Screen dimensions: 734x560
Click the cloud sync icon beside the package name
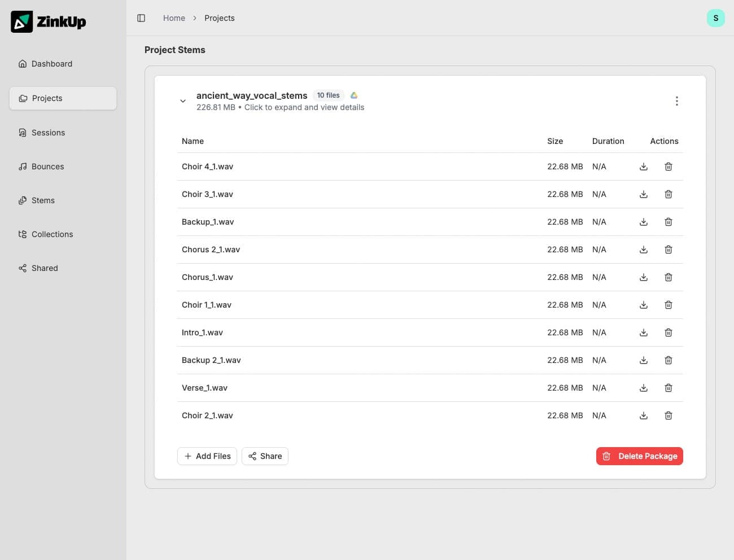[x=354, y=95]
